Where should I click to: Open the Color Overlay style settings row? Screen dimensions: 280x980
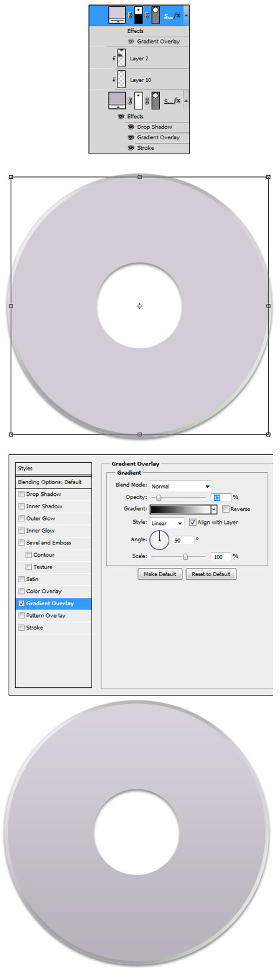[x=54, y=592]
